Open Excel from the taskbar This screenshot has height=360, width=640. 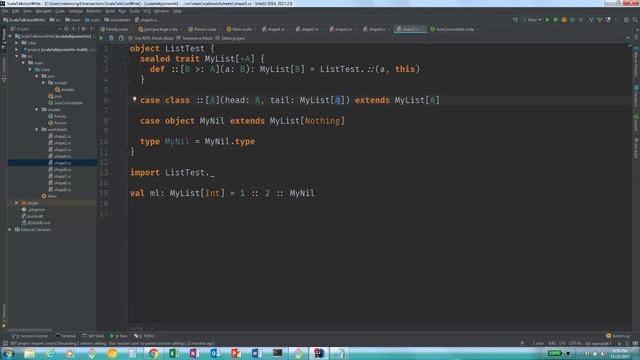(174, 353)
